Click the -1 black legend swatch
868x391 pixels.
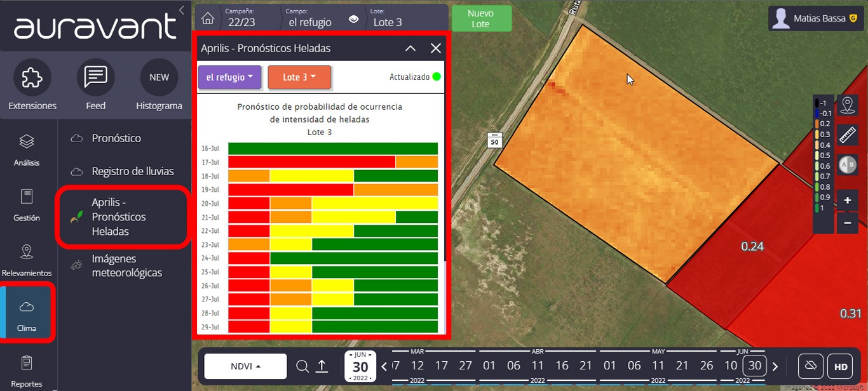point(817,103)
